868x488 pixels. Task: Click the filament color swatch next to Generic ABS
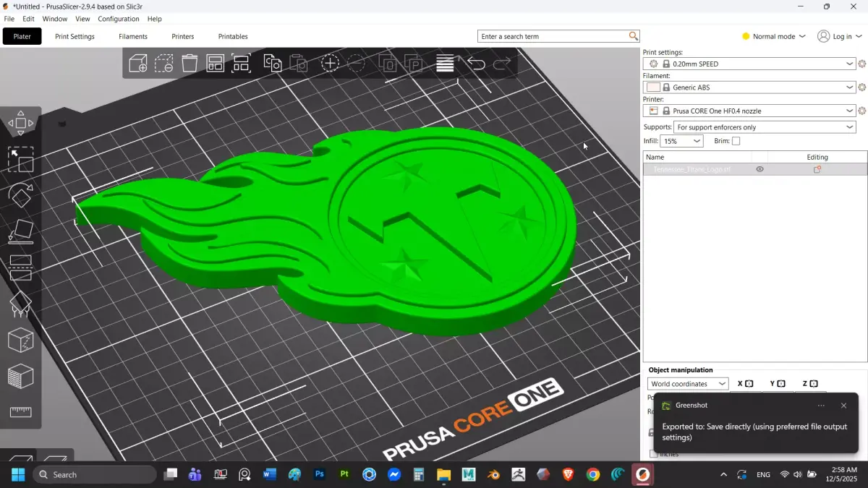[x=654, y=87]
